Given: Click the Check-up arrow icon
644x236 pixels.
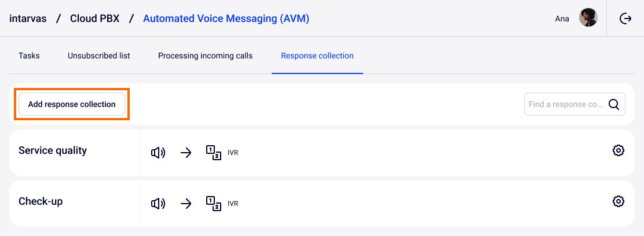Looking at the screenshot, I should point(186,204).
